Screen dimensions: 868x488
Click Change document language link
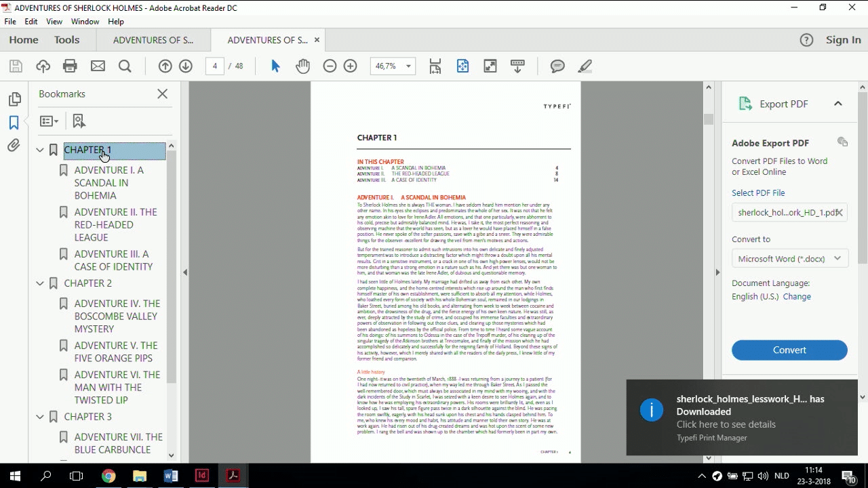(797, 296)
